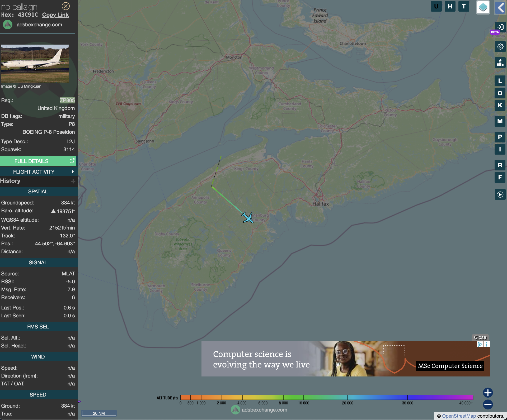
Task: Click the SPEED section header
Action: pyautogui.click(x=38, y=395)
